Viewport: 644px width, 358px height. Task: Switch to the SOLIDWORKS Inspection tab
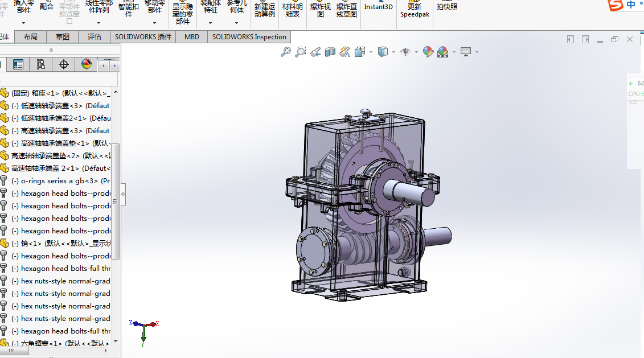(x=249, y=37)
